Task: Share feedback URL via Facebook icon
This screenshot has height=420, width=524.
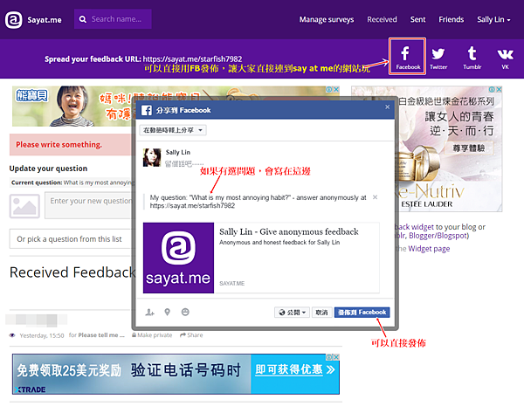Action: coord(407,56)
